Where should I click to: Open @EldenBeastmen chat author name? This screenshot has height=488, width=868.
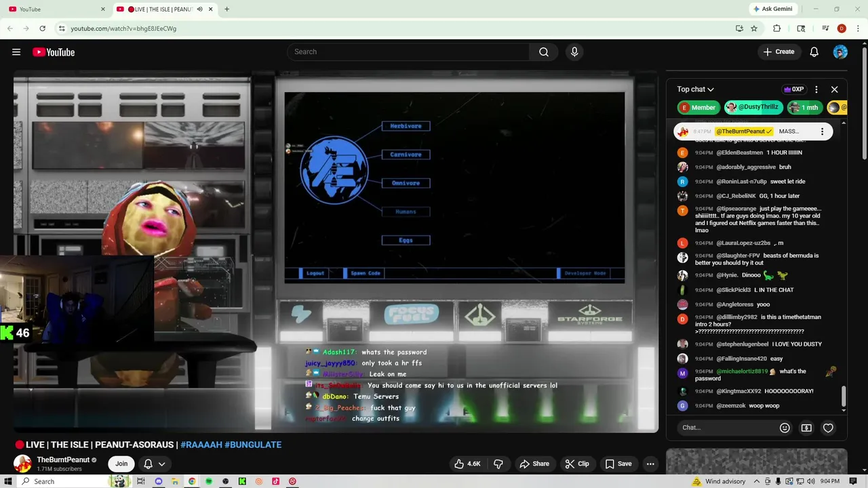tap(739, 152)
